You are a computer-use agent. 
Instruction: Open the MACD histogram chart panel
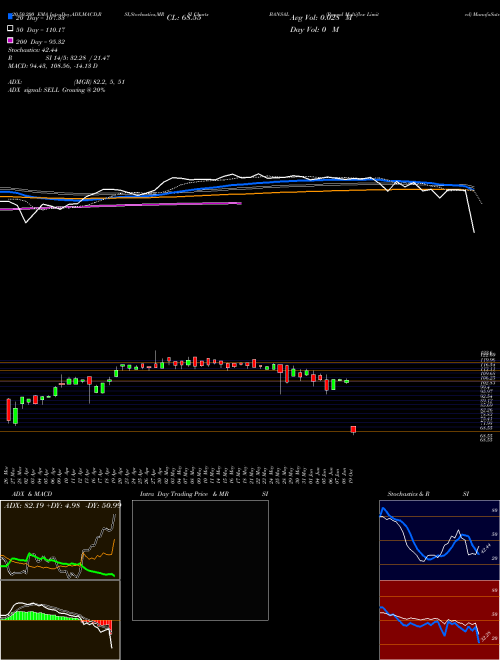60,620
